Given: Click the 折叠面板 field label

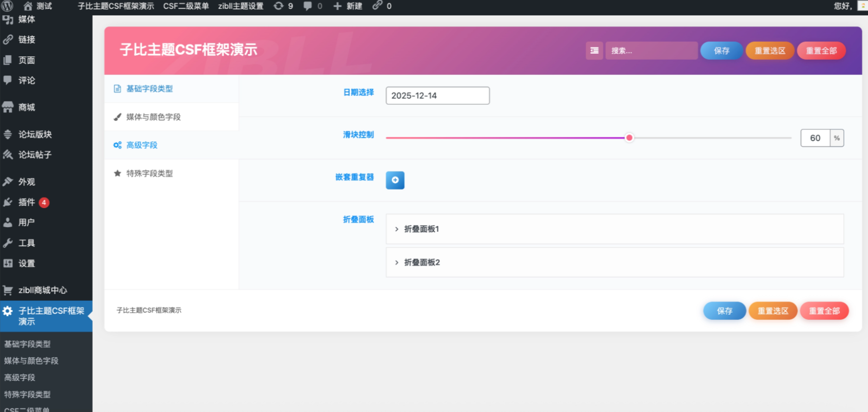Looking at the screenshot, I should (x=359, y=219).
